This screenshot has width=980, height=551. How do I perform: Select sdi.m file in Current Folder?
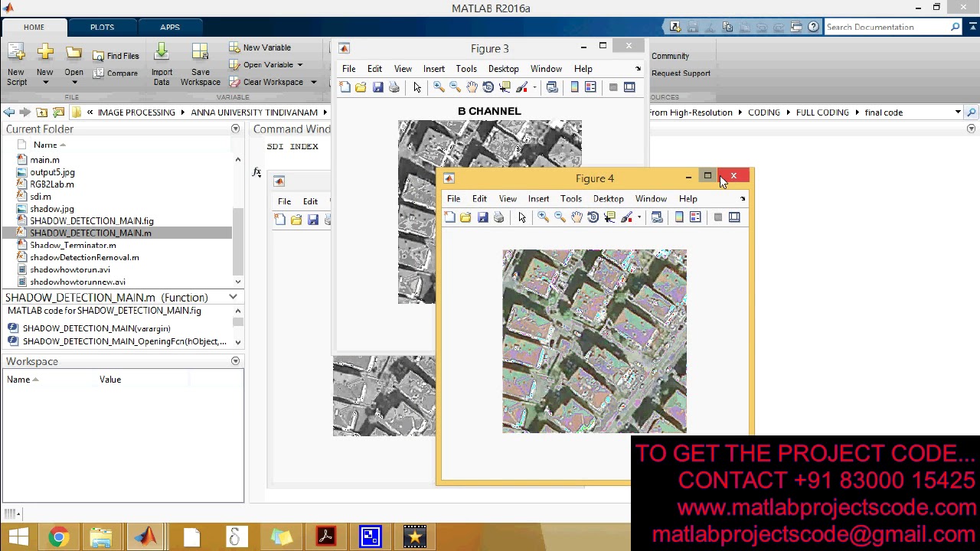(x=41, y=197)
